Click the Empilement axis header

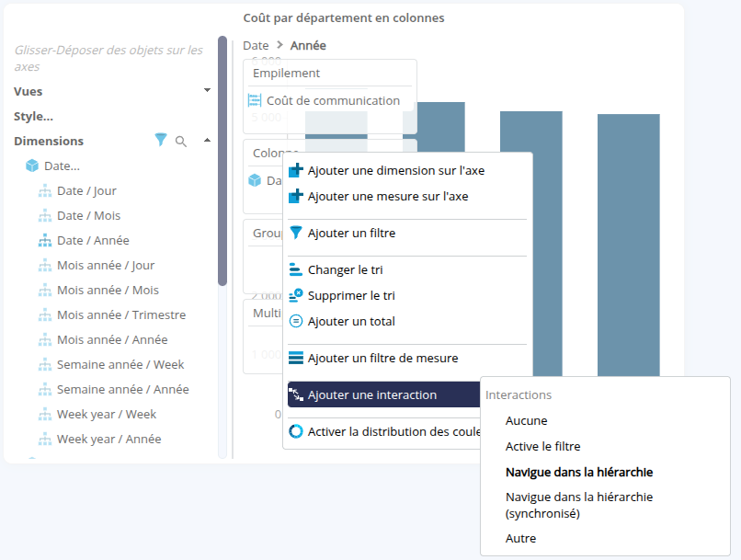click(287, 74)
